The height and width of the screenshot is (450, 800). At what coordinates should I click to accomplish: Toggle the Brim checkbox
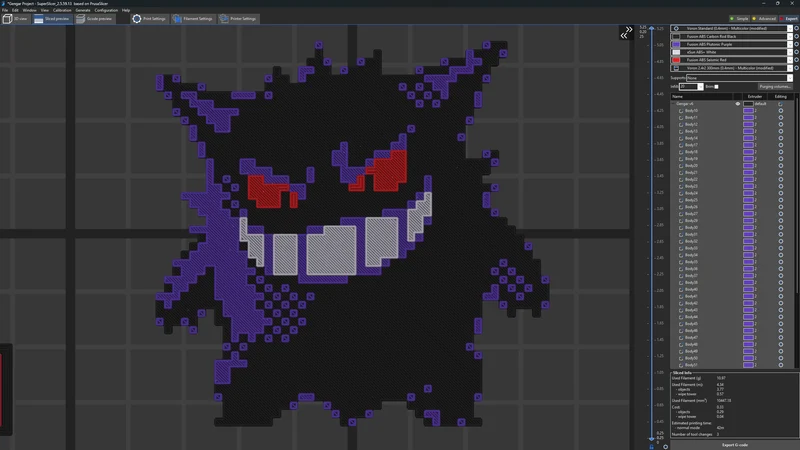coord(716,87)
